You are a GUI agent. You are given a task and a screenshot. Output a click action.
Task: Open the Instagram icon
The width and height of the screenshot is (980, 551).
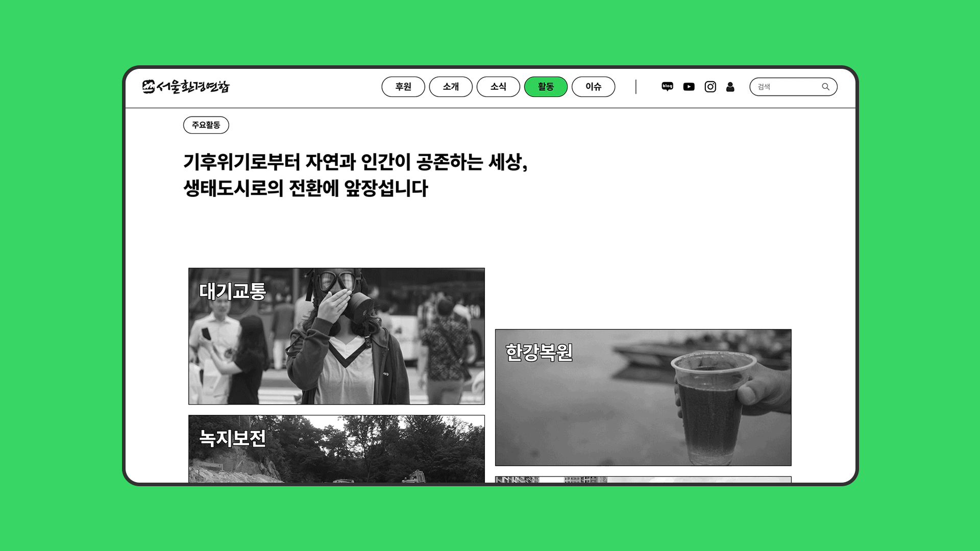click(710, 87)
